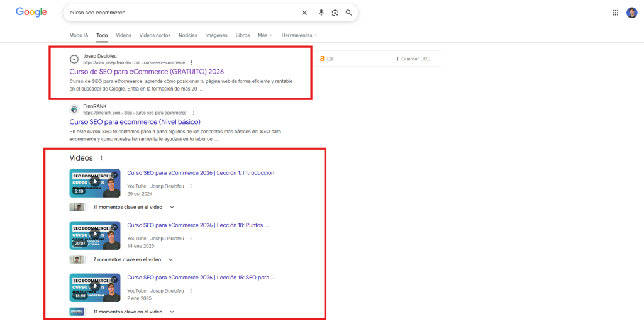This screenshot has height=321, width=644.
Task: Open the three-dot menu beside Videos heading
Action: click(x=101, y=158)
